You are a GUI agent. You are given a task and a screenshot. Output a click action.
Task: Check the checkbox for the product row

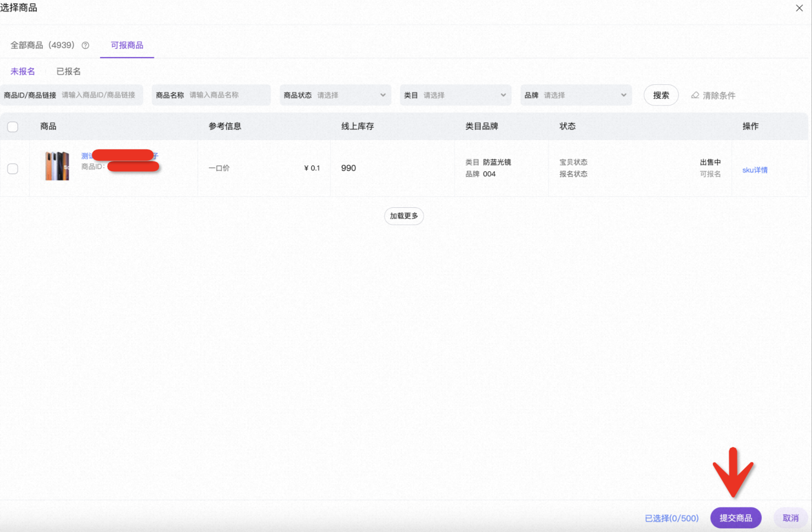13,169
